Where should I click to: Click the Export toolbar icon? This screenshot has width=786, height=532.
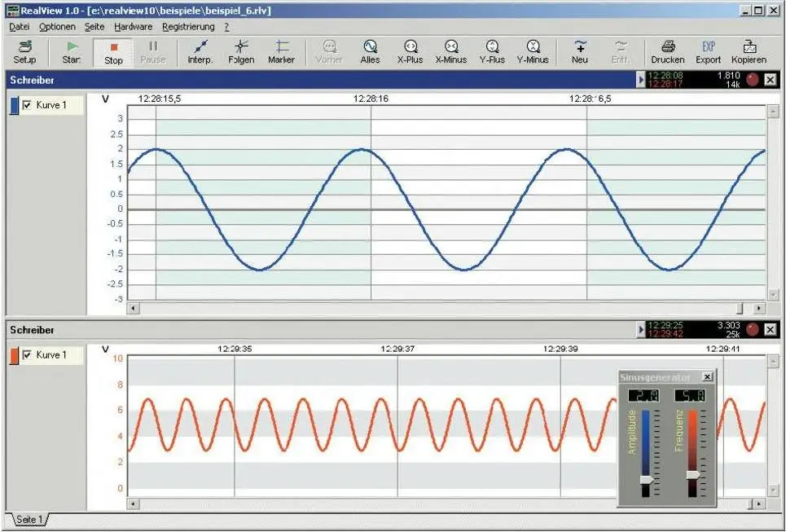coord(709,52)
